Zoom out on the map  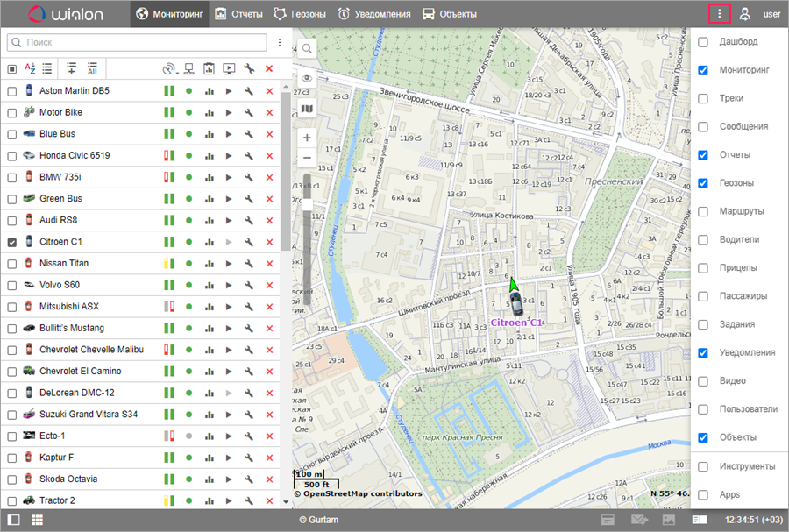pos(307,158)
